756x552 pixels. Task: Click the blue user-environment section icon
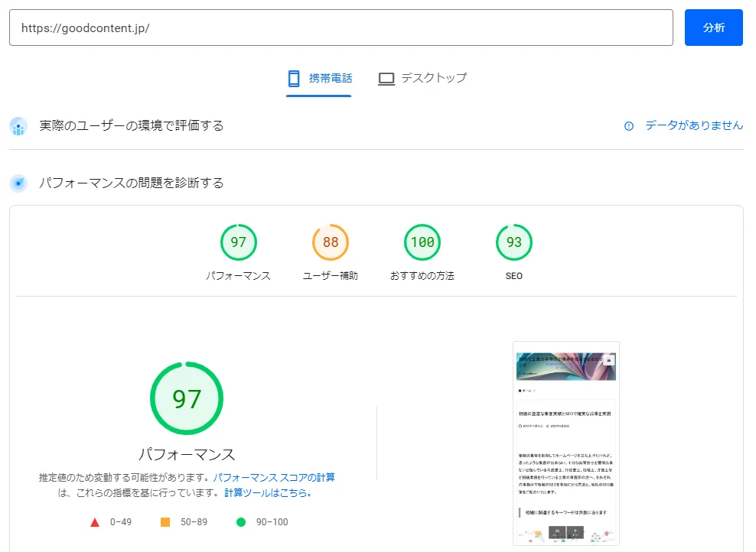click(18, 125)
